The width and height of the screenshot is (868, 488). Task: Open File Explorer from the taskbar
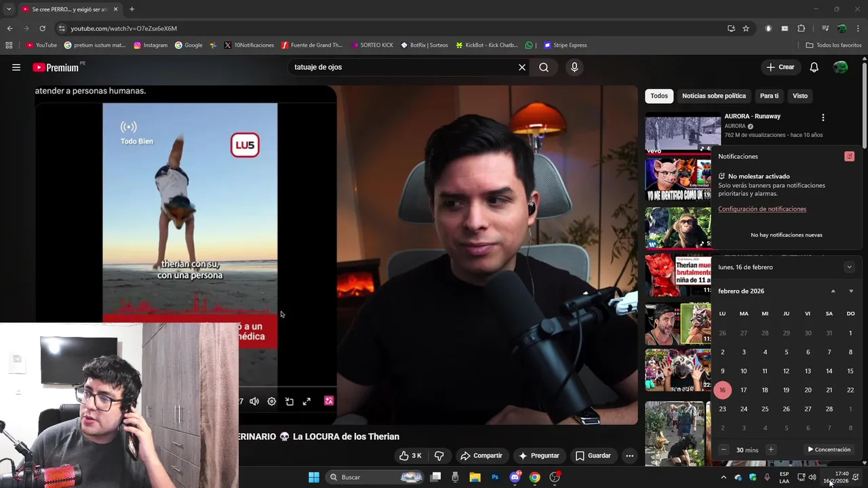(x=475, y=477)
